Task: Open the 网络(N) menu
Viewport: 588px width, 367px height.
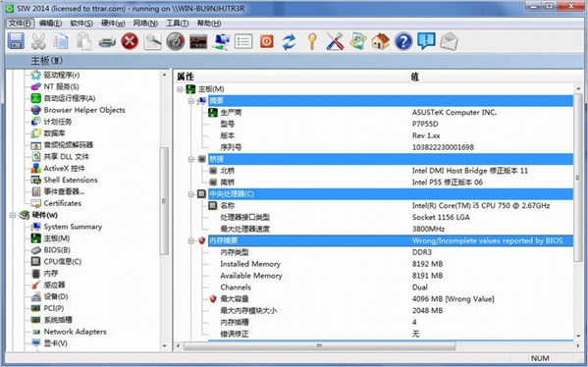Action: click(145, 24)
